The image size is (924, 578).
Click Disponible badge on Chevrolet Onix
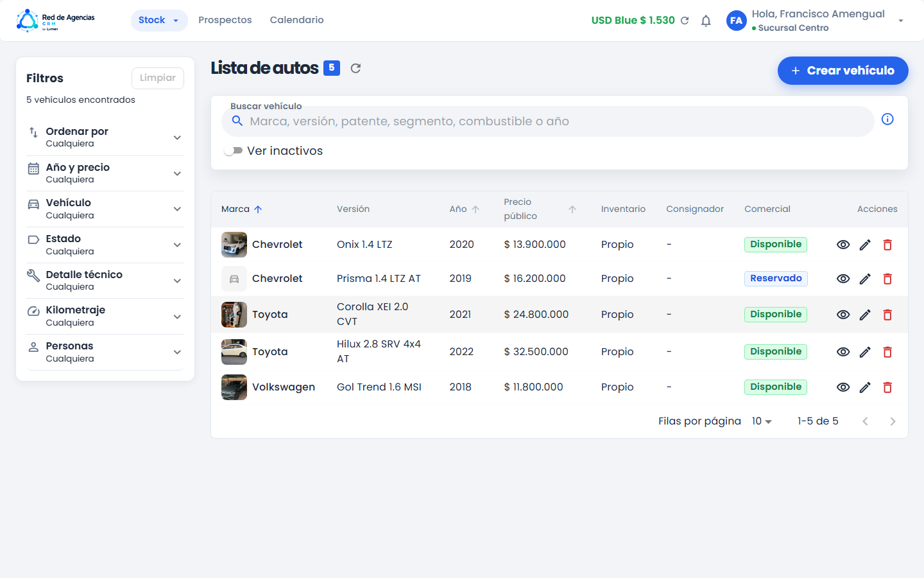pyautogui.click(x=776, y=245)
